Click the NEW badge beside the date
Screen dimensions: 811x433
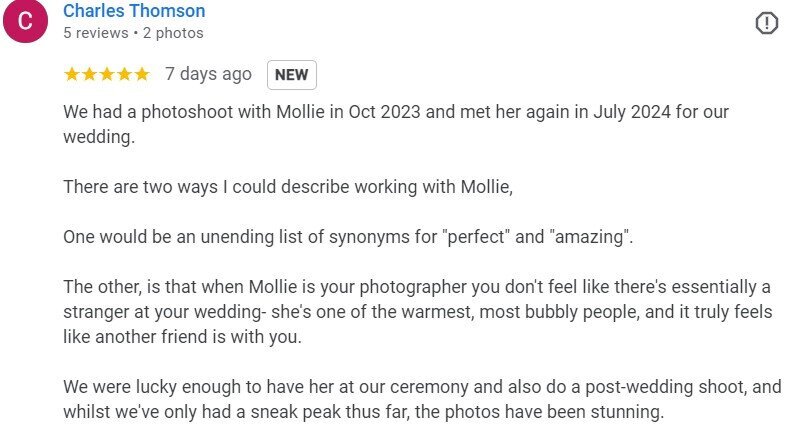pos(292,75)
